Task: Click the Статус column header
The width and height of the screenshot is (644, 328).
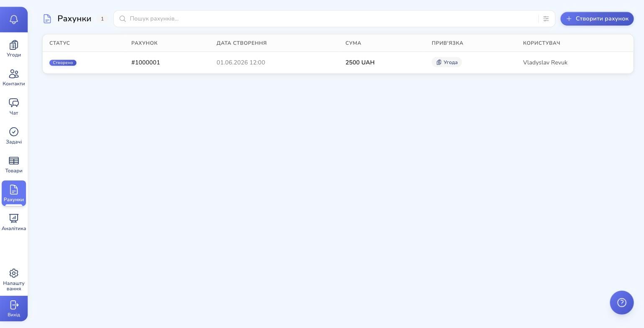Action: [x=60, y=43]
